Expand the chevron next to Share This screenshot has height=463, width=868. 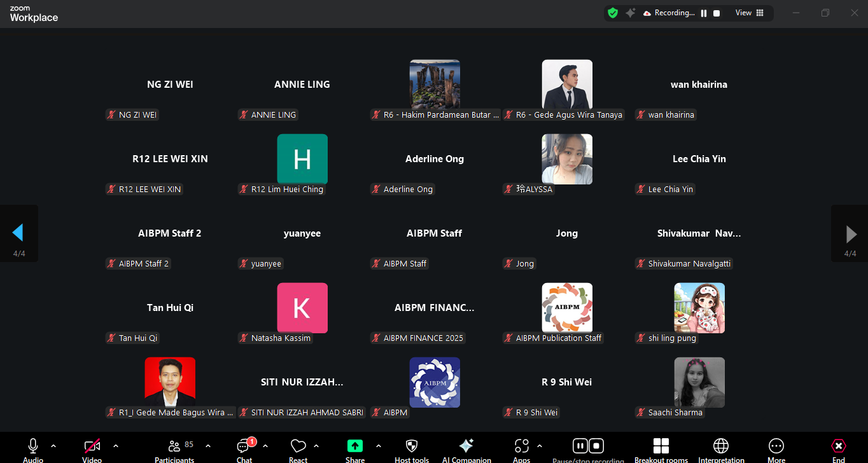(379, 446)
